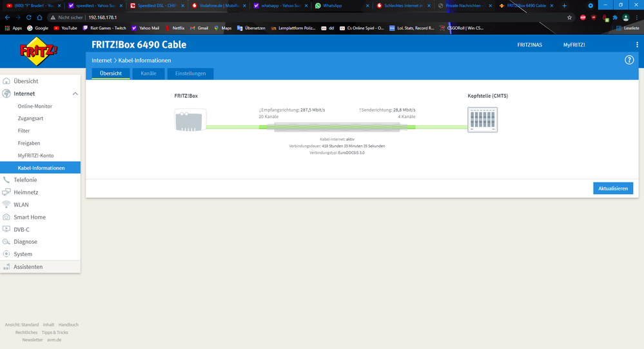The width and height of the screenshot is (644, 349).
Task: Open Inhalt footer link
Action: coord(48,324)
